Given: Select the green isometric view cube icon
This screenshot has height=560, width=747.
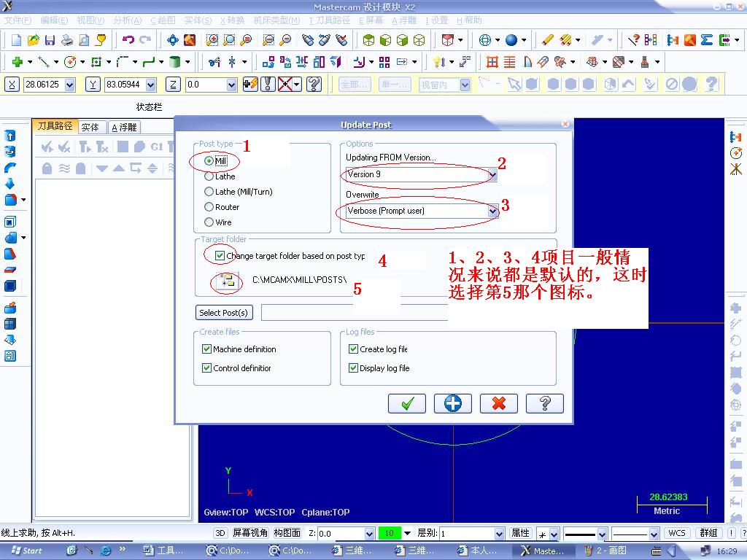Looking at the screenshot, I should [x=368, y=40].
